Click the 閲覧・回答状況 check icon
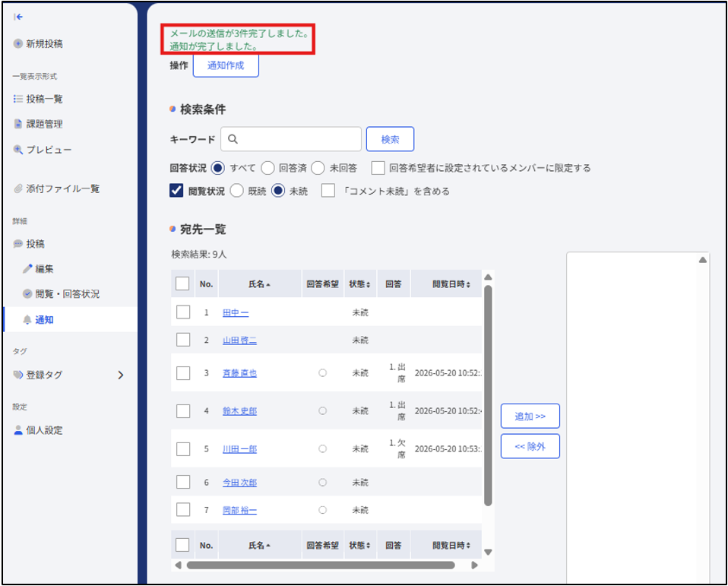Viewport: 728px width, 586px height. tap(27, 294)
